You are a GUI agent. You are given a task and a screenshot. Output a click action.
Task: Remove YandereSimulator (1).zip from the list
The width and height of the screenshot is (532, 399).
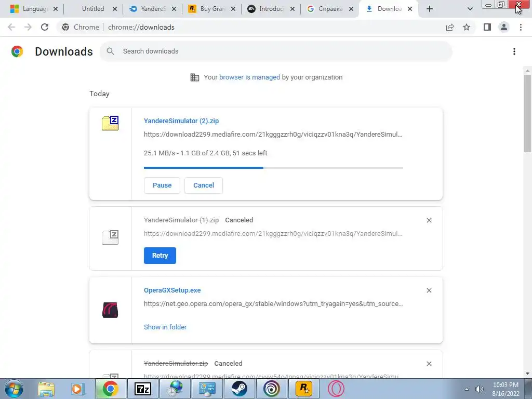(429, 220)
